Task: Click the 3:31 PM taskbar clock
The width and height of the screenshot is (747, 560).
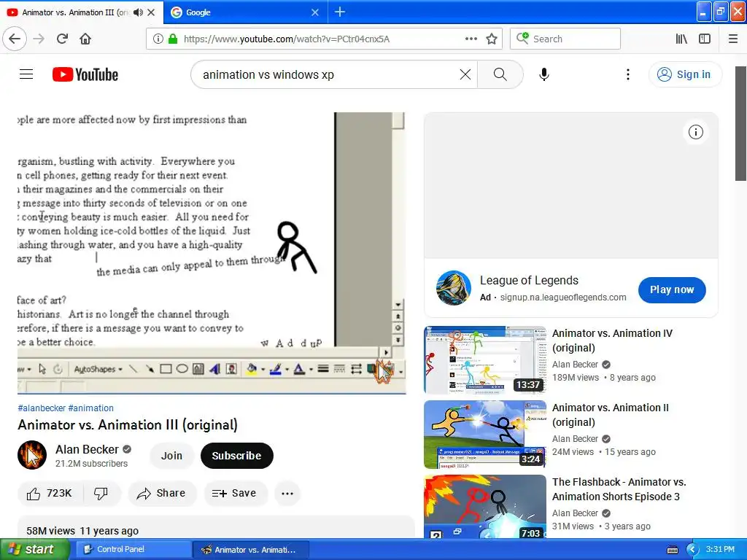Action: point(720,549)
